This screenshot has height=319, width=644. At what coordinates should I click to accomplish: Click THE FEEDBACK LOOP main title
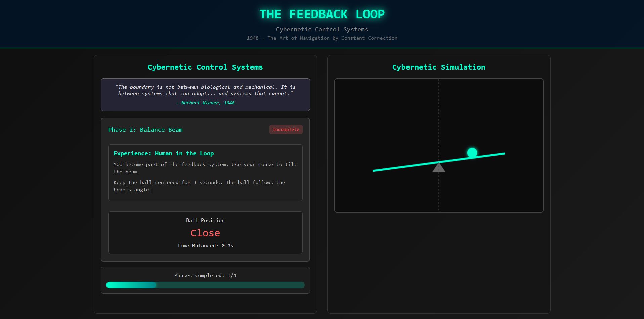point(322,14)
